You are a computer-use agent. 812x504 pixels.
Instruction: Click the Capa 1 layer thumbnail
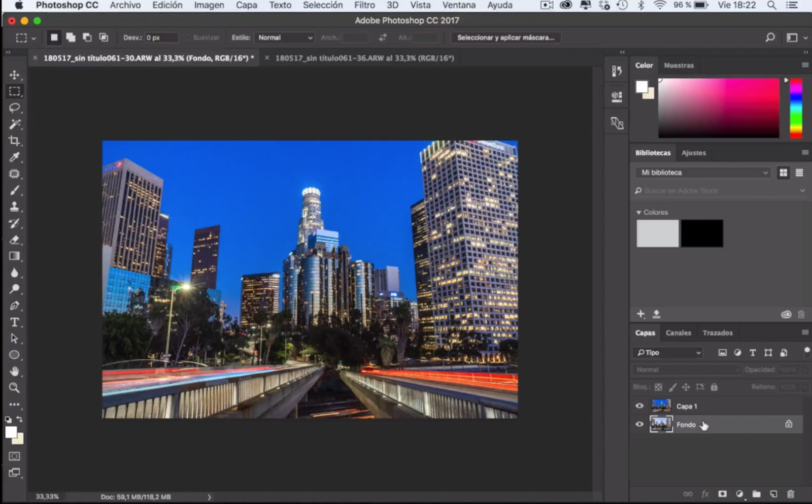tap(661, 406)
